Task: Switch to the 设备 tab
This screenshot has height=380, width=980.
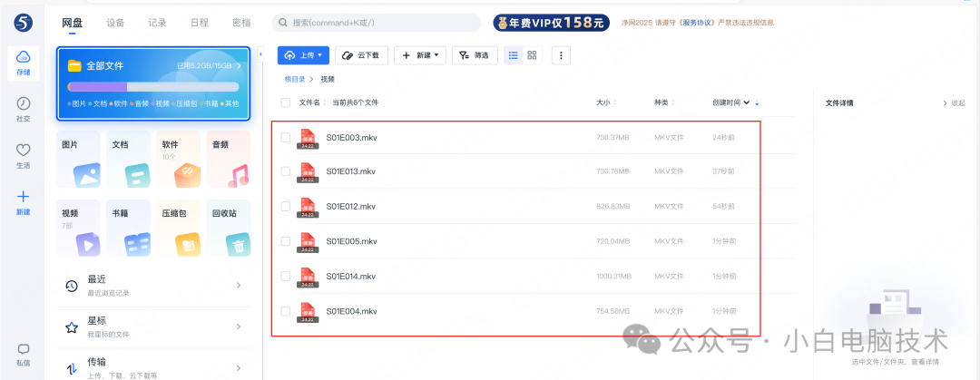Action: (115, 23)
